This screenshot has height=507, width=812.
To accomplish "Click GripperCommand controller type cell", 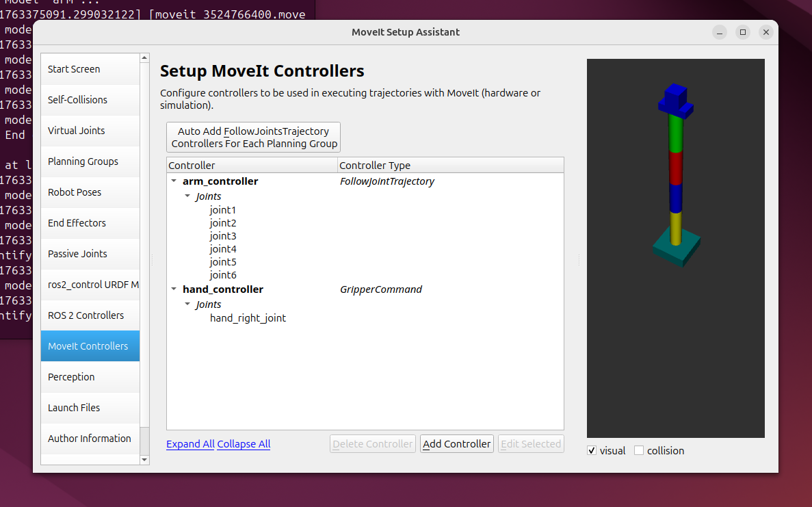I will (380, 289).
